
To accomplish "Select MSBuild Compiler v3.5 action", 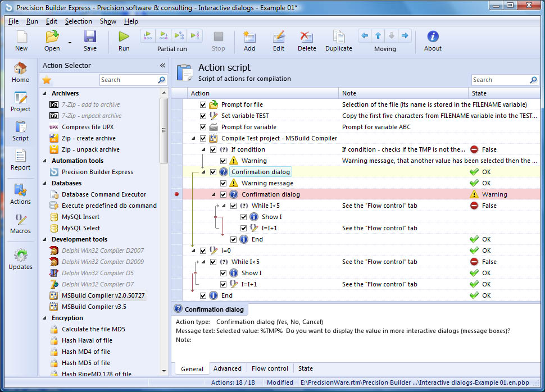I will point(94,307).
